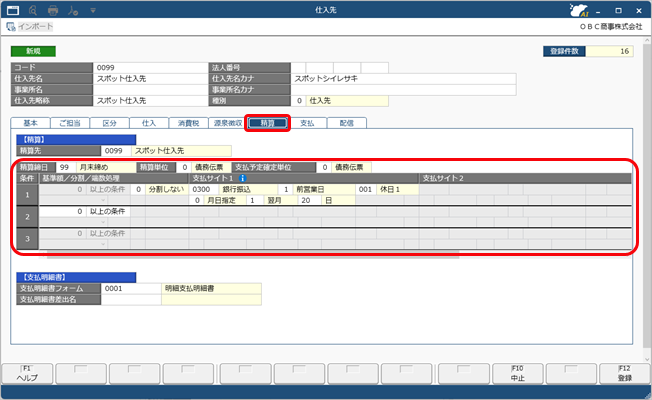Select condition row header 3

click(27, 239)
